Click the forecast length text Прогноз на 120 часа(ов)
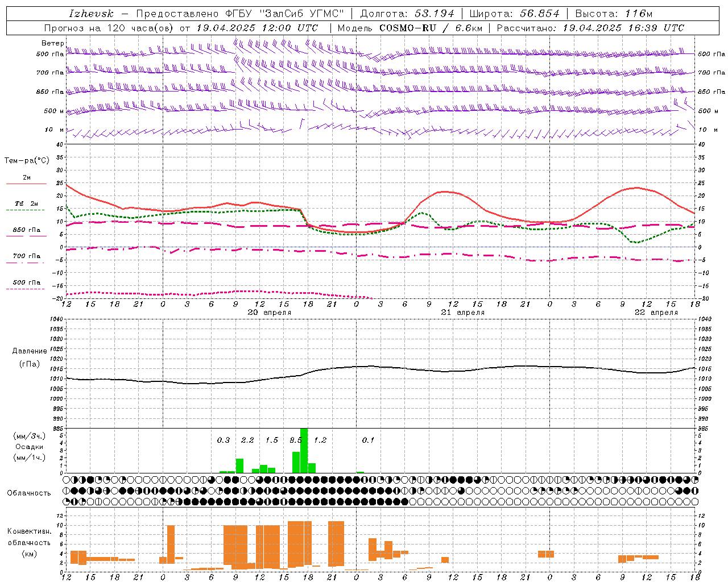This screenshot has height=582, width=728. [109, 28]
